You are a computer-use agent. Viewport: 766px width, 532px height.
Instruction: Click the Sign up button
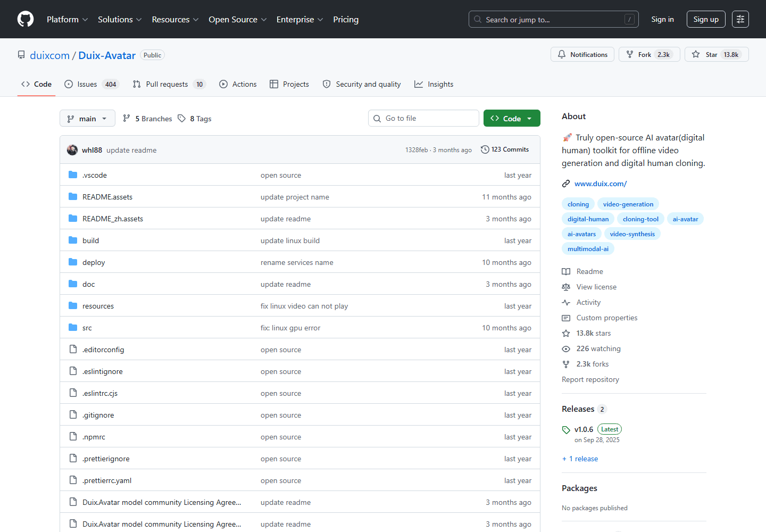coord(706,19)
